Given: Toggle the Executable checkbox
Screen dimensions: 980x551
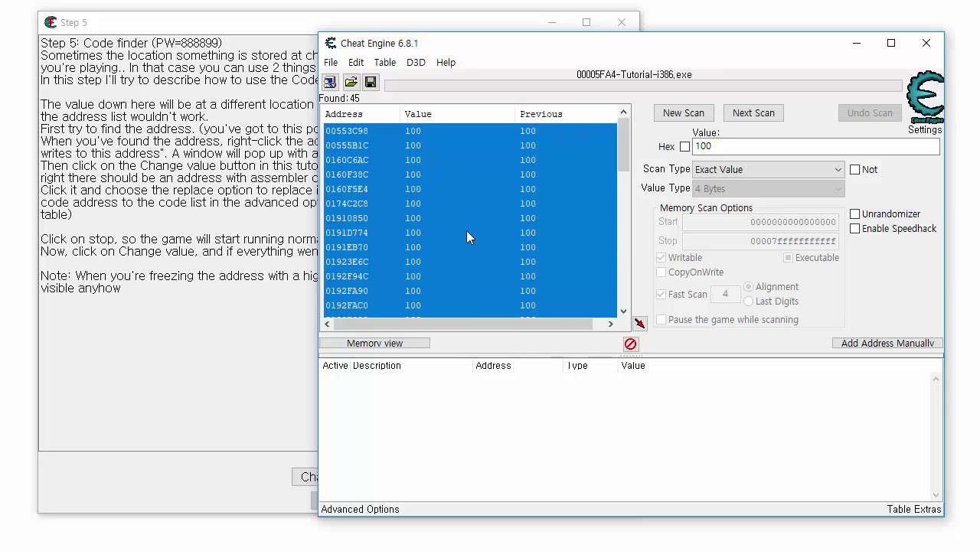Looking at the screenshot, I should coord(788,258).
